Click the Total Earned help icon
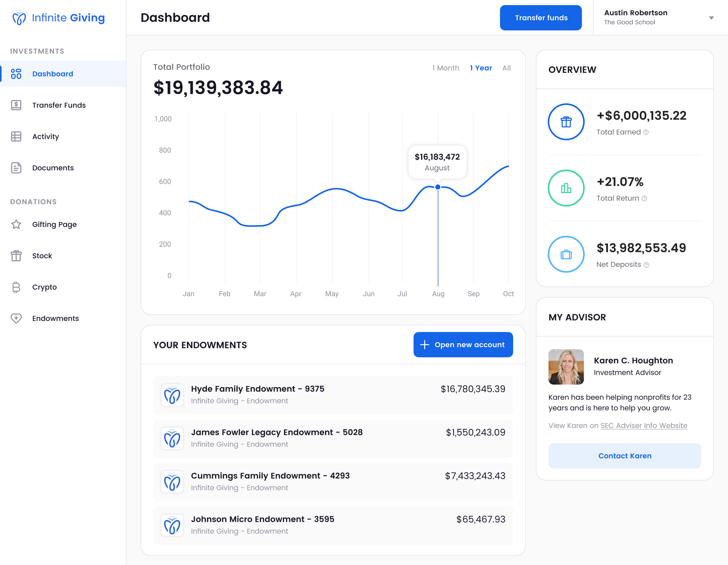728x565 pixels. (x=646, y=132)
